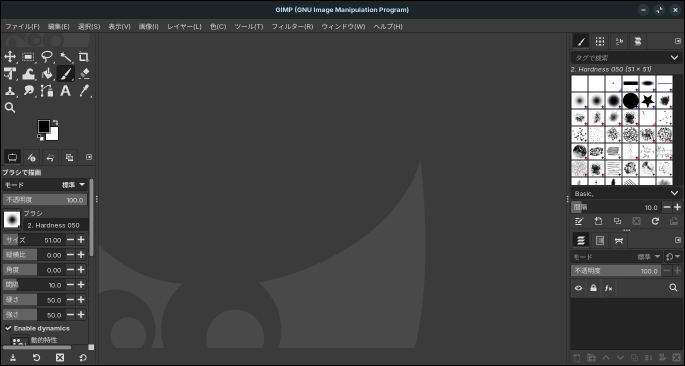Select the Free Select lasso tool
The height and width of the screenshot is (366, 685).
coord(47,57)
